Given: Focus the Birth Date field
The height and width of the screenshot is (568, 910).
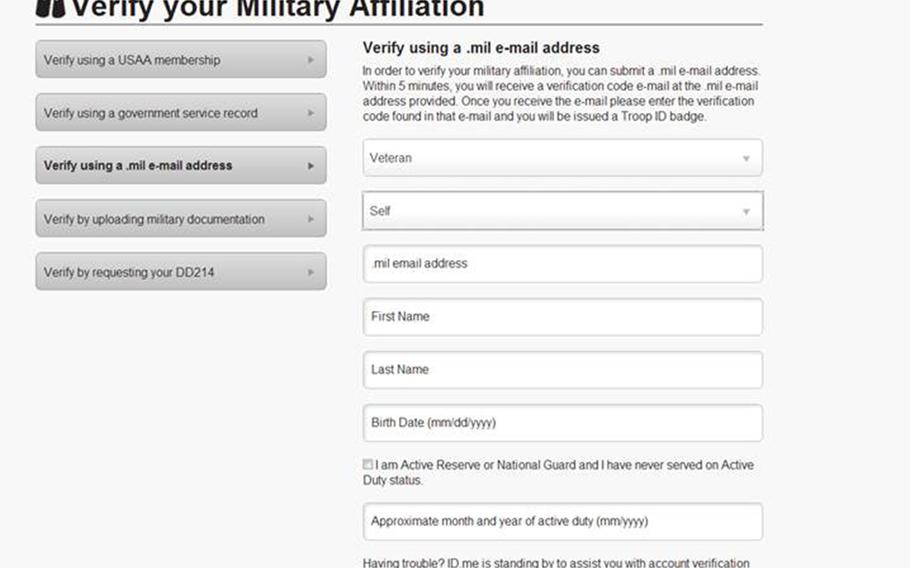Looking at the screenshot, I should (x=562, y=423).
